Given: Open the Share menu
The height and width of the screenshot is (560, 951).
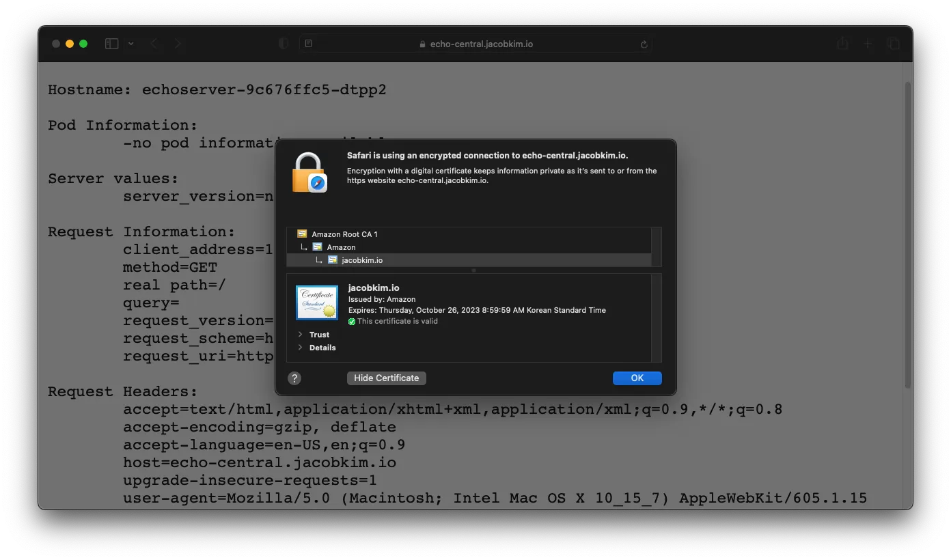Looking at the screenshot, I should (x=842, y=43).
